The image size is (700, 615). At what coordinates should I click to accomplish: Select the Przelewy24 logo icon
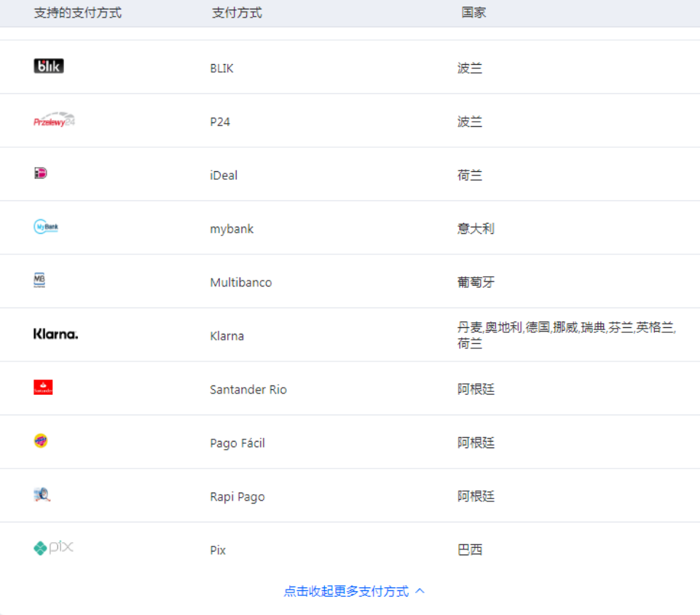(54, 119)
